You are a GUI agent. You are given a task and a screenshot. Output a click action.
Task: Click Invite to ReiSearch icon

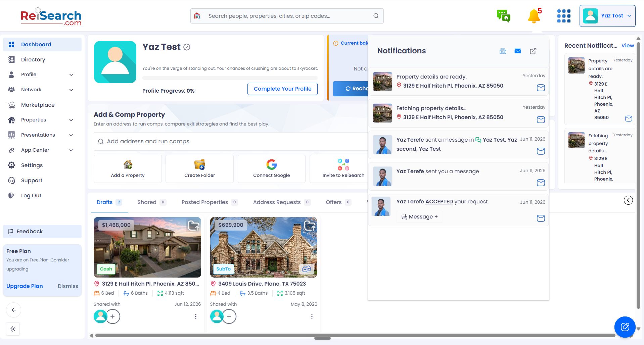[x=343, y=164]
